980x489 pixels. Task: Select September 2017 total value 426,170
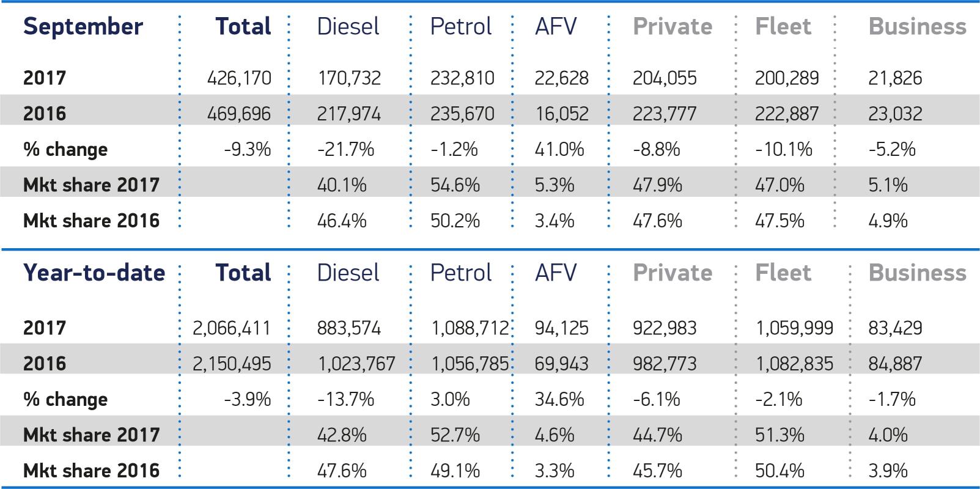click(239, 78)
